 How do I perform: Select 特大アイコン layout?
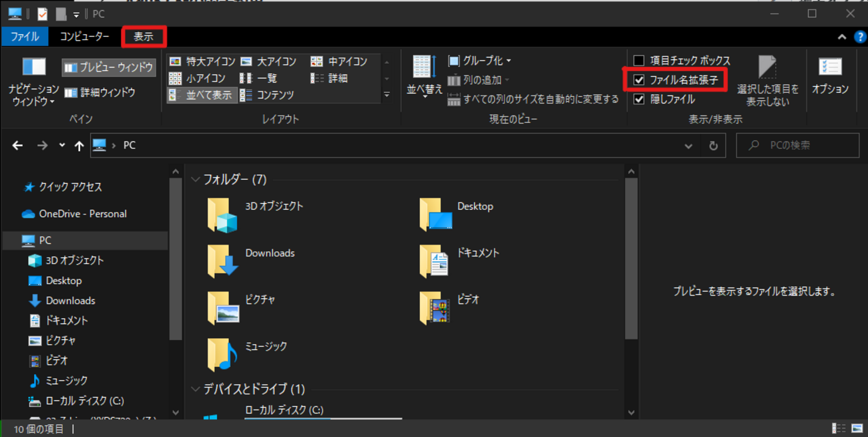tap(202, 61)
